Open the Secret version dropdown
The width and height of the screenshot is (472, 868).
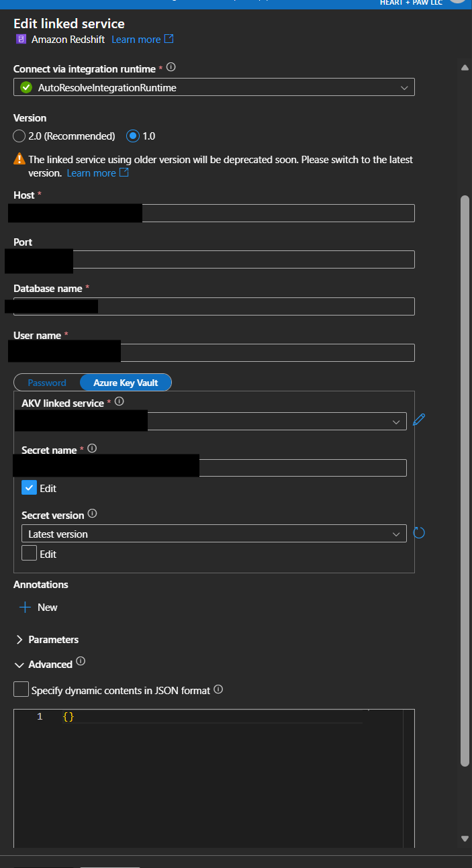click(214, 534)
